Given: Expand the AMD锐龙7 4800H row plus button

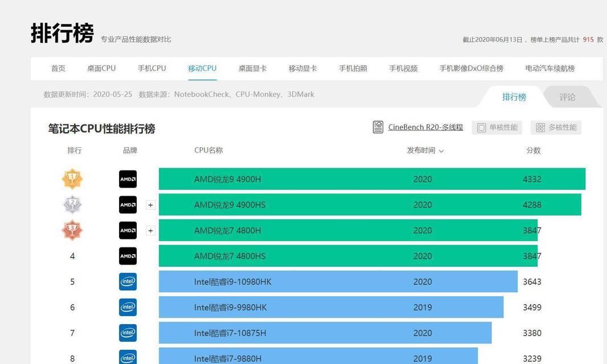Looking at the screenshot, I should click(x=150, y=230).
